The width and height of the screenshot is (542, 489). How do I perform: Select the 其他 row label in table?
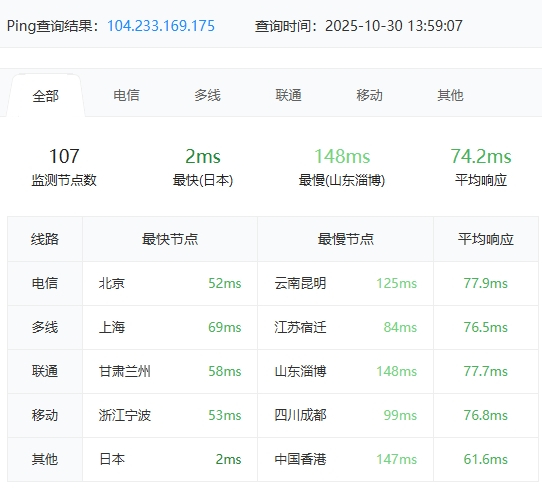click(45, 459)
